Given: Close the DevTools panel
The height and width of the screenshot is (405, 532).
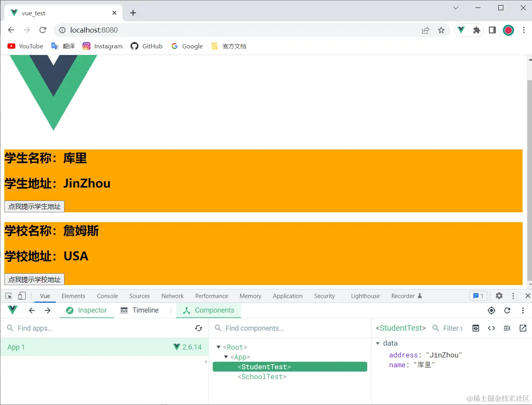Looking at the screenshot, I should point(528,296).
